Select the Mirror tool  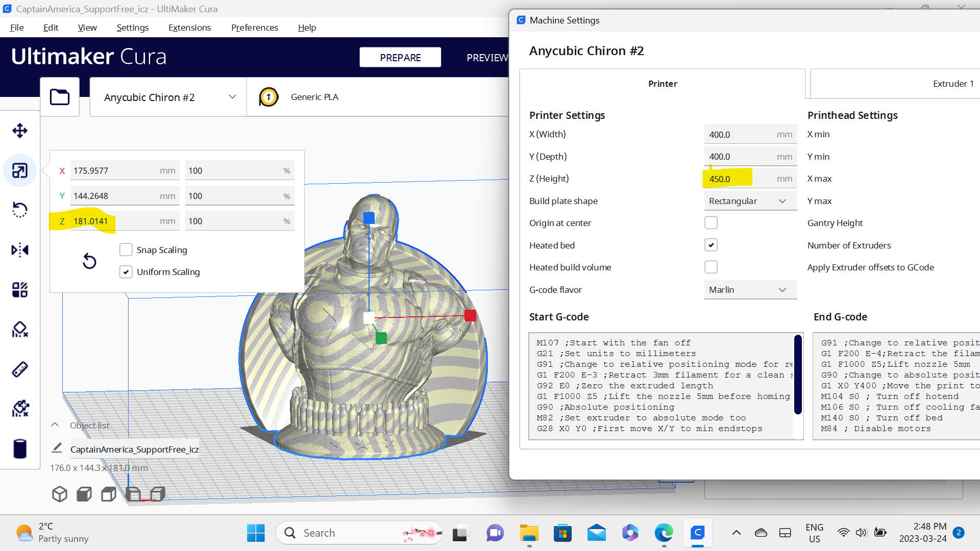click(x=20, y=250)
